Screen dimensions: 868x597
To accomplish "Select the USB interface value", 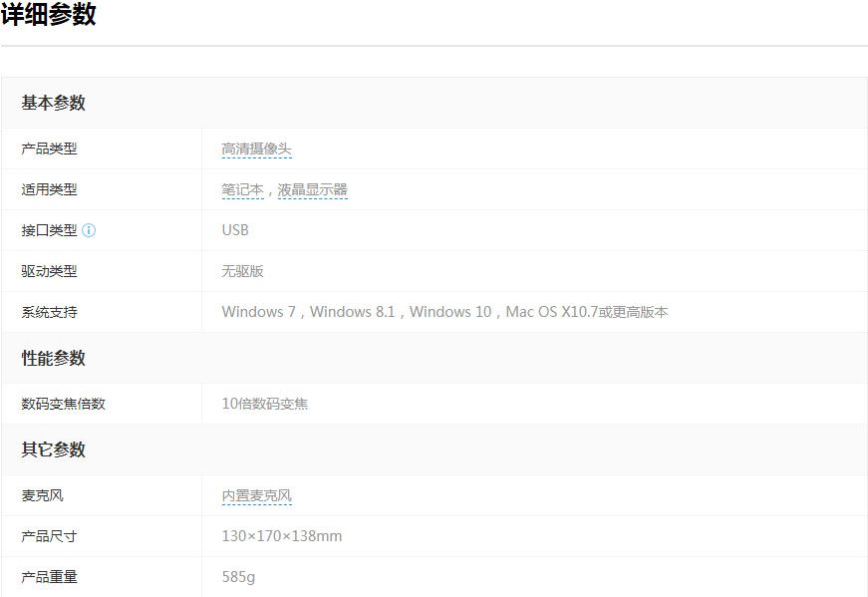I will click(x=235, y=230).
